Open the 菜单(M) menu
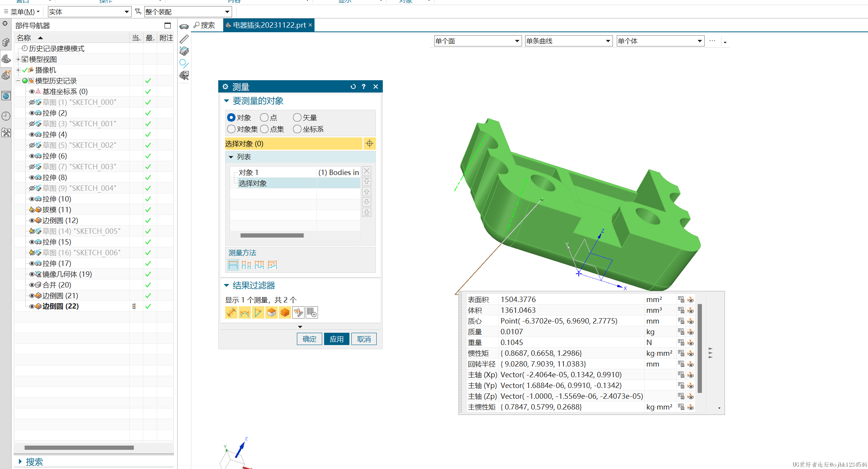 tap(22, 12)
